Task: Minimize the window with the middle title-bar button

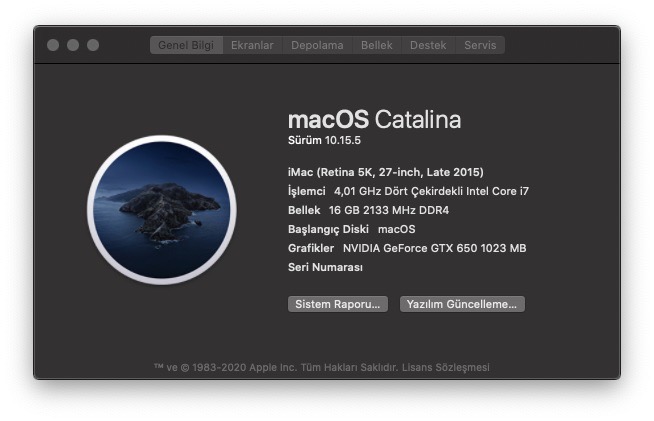Action: pyautogui.click(x=73, y=45)
